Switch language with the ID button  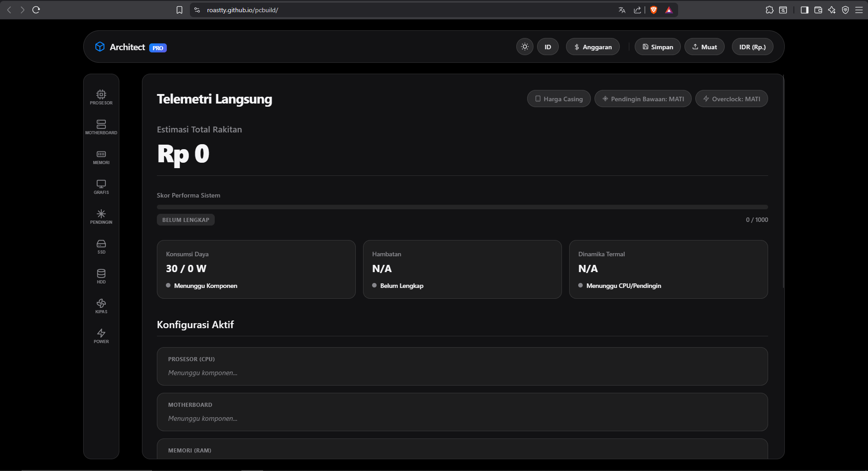[x=548, y=47]
